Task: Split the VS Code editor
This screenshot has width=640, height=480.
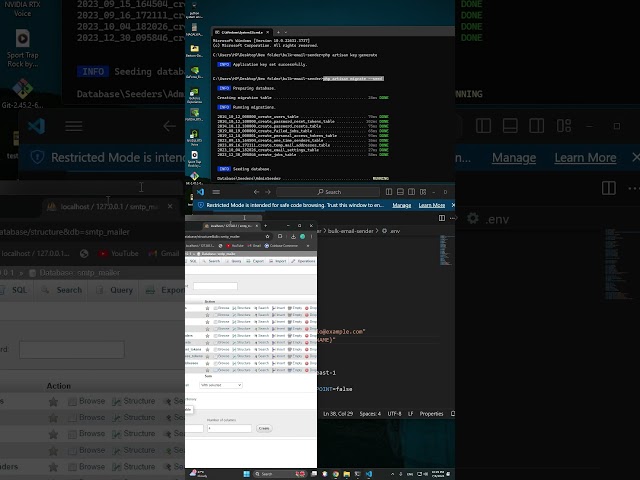Action: [x=442, y=218]
